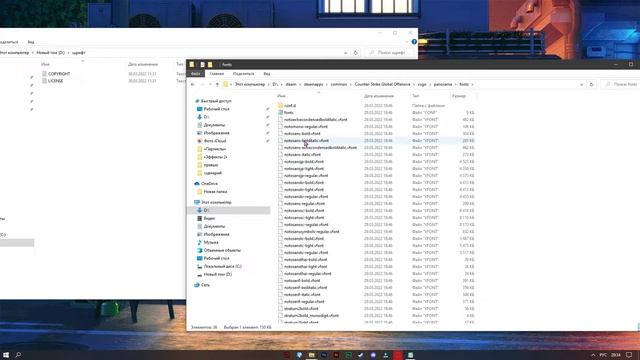Open the Вид tab in the шрифт window

(x=31, y=42)
